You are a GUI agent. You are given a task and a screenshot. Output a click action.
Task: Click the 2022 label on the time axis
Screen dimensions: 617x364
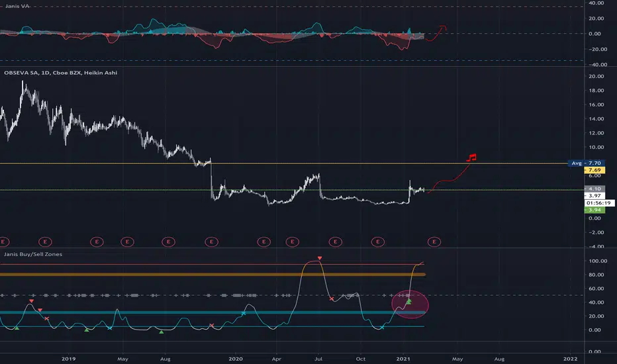pos(570,359)
